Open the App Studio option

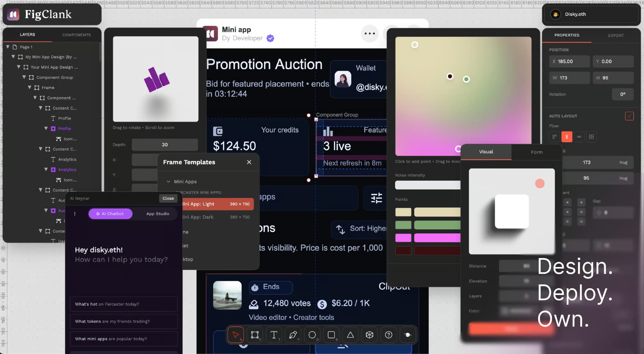tap(157, 214)
